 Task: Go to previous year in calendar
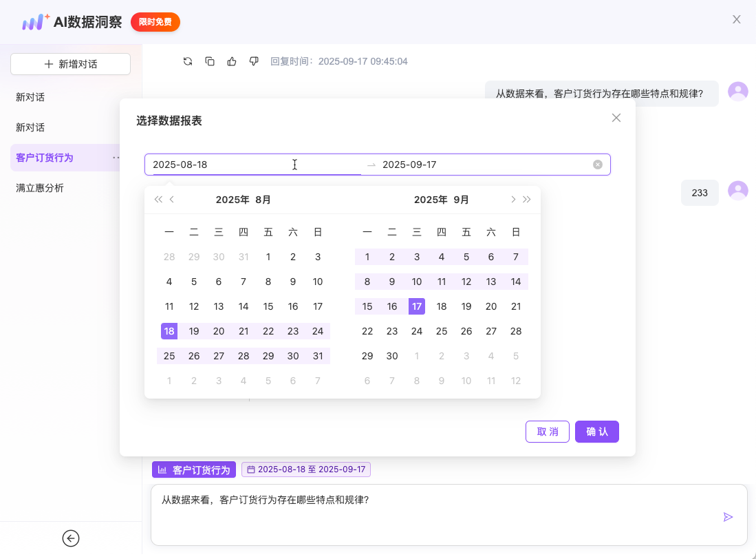(158, 200)
